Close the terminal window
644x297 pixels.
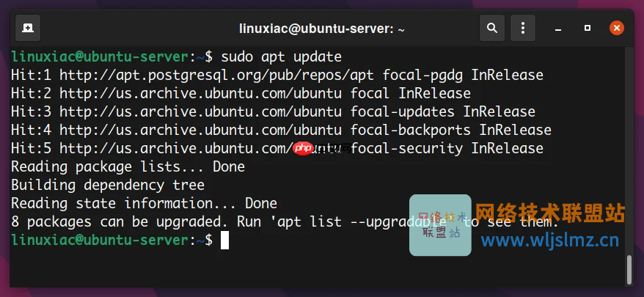[x=616, y=29]
